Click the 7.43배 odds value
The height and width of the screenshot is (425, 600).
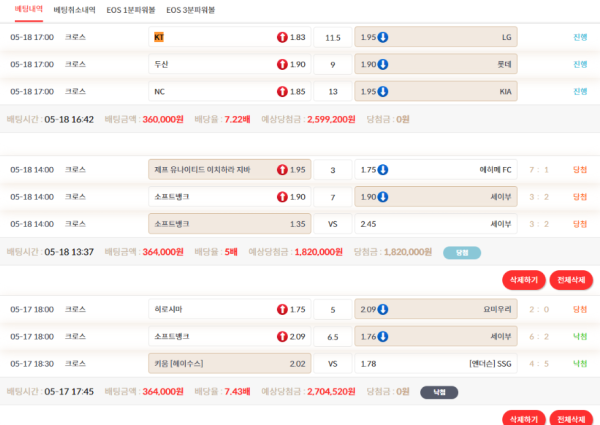[237, 391]
